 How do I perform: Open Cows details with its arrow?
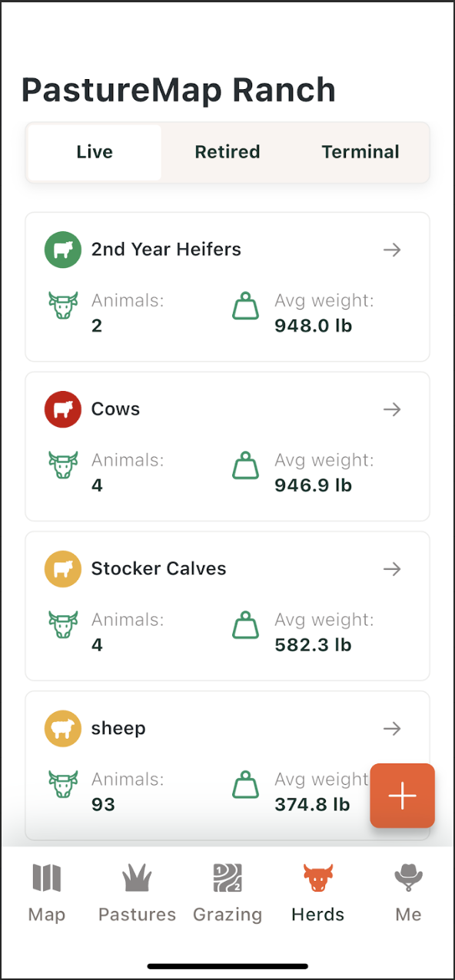(x=393, y=409)
